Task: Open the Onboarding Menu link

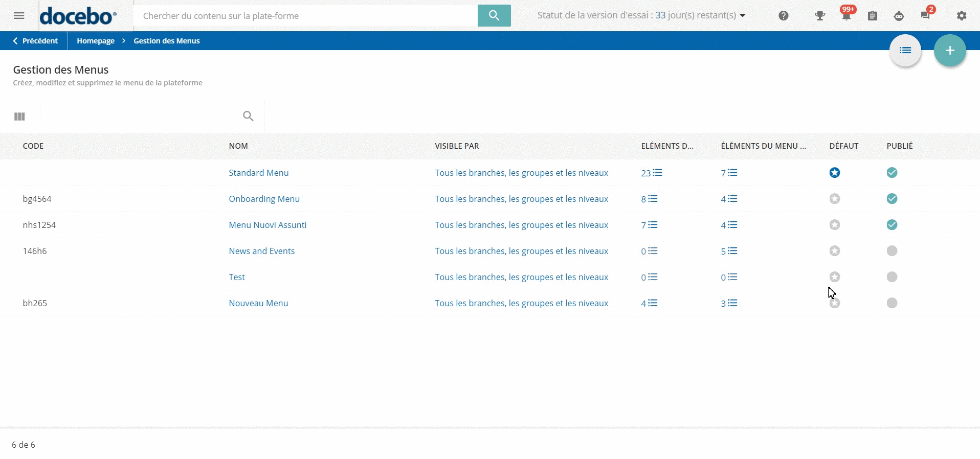Action: pos(264,199)
